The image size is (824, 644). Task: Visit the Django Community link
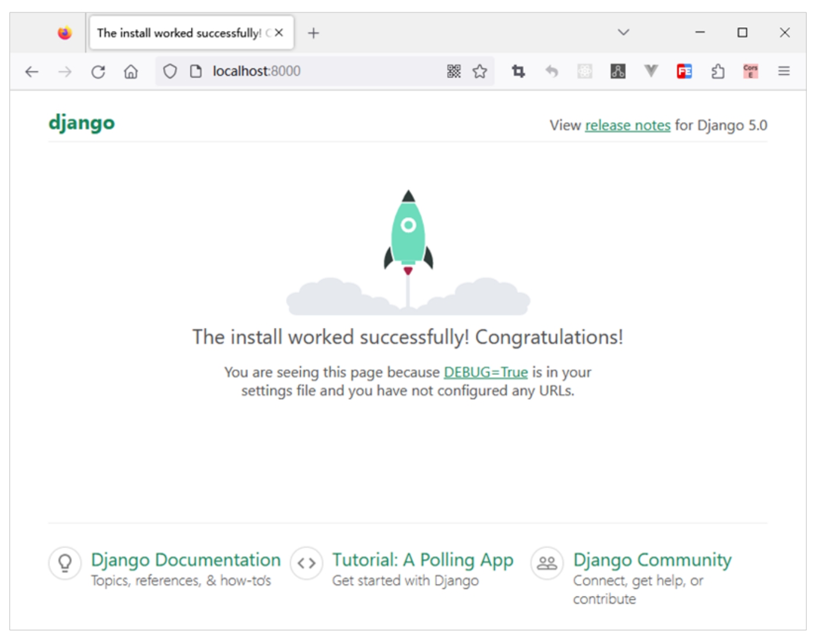pyautogui.click(x=652, y=560)
